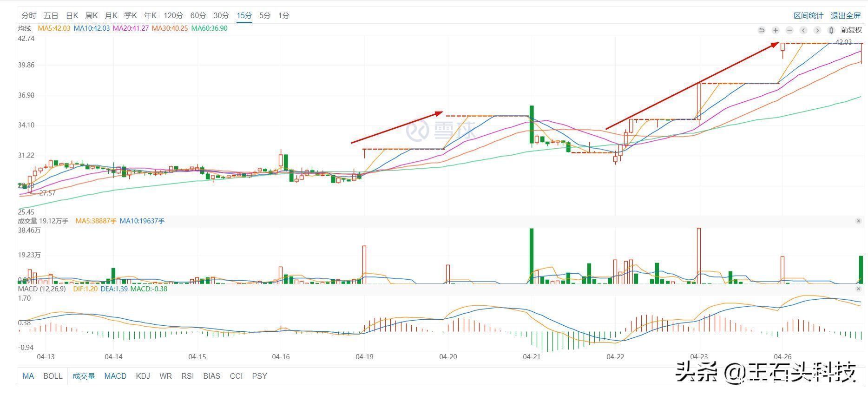Click the DEA:1.39 value
Viewport: 868px width, 395px height.
pyautogui.click(x=114, y=289)
